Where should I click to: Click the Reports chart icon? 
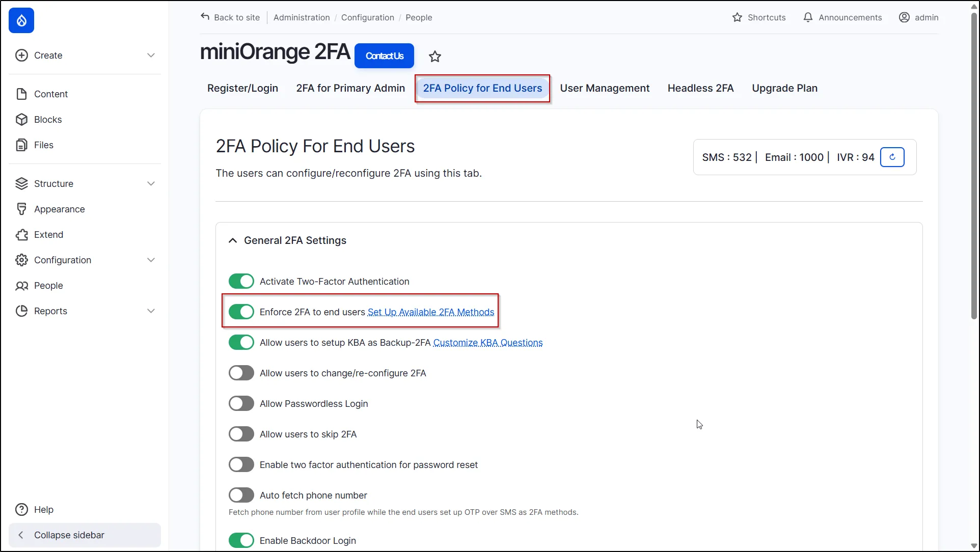coord(21,311)
